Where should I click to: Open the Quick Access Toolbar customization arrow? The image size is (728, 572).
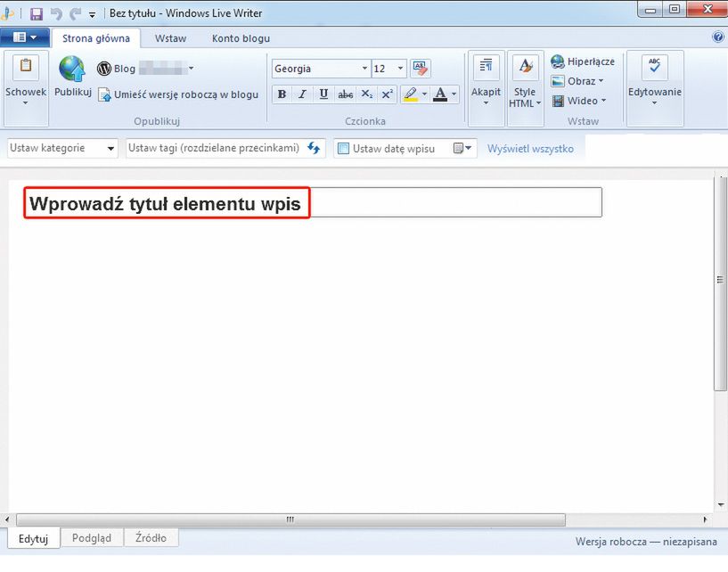tap(93, 15)
